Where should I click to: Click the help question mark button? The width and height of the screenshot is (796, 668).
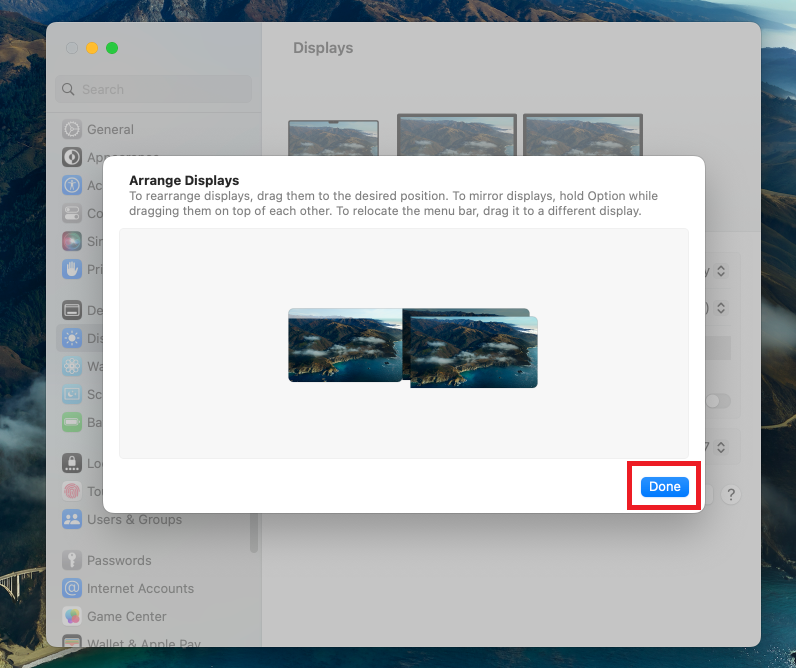click(x=731, y=494)
